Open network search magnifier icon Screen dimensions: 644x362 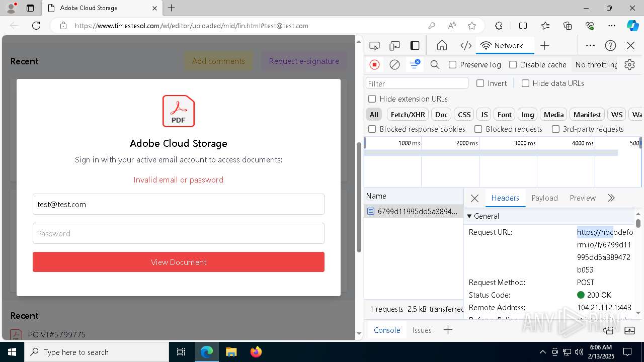point(435,64)
